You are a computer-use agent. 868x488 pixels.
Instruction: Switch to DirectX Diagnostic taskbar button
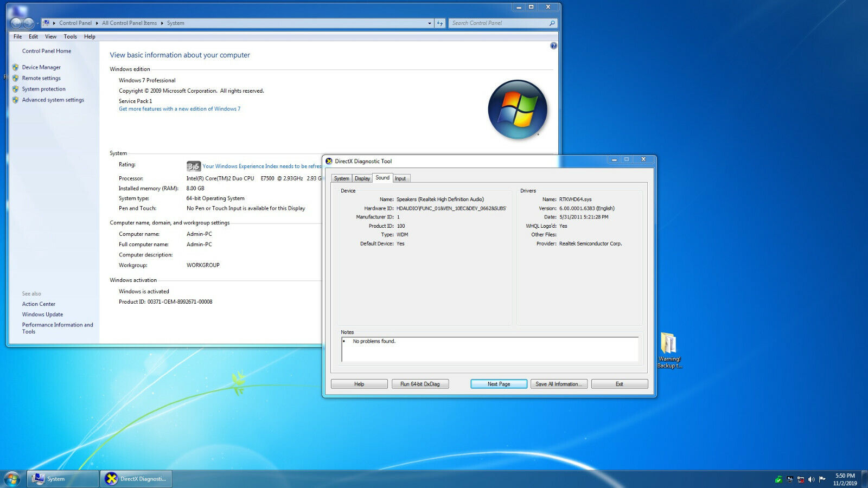(x=136, y=479)
